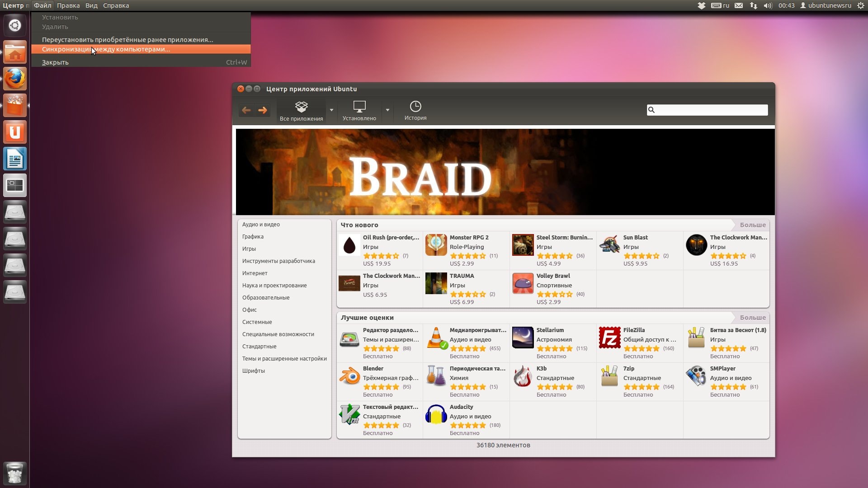Image resolution: width=868 pixels, height=488 pixels.
Task: Open the Steel Storm app icon
Action: pyautogui.click(x=523, y=245)
